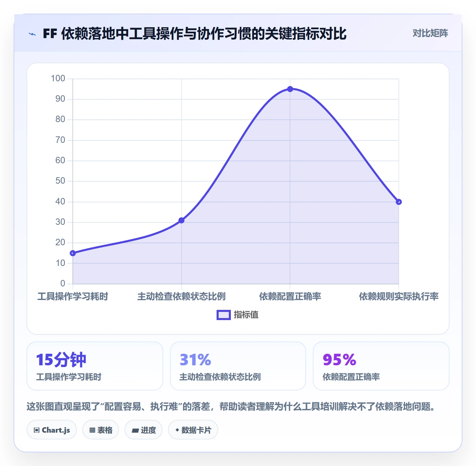Open the 95% 依赖配置正确率 stat card
476x466 pixels.
click(381, 366)
